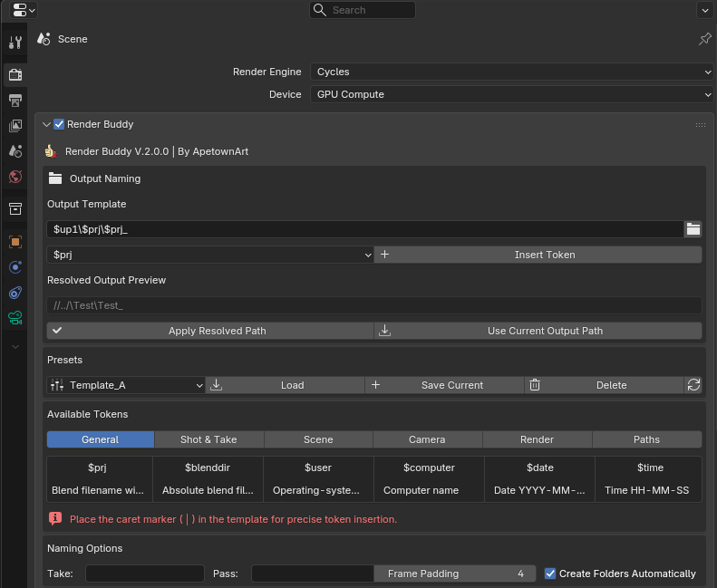Click the 'Render Buddy V.2.0.0 | By ApetownArt' text
717x588 pixels.
(x=157, y=151)
